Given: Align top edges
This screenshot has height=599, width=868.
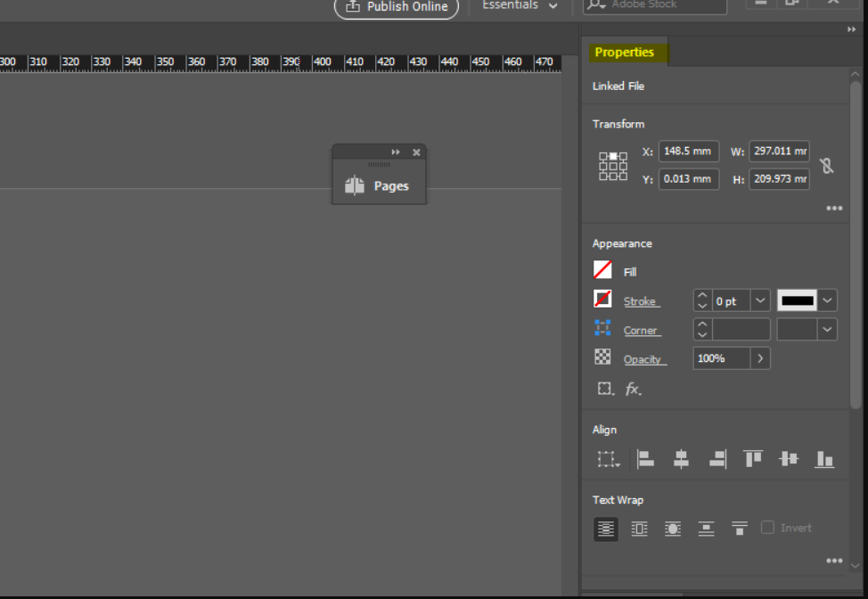Looking at the screenshot, I should [x=753, y=459].
